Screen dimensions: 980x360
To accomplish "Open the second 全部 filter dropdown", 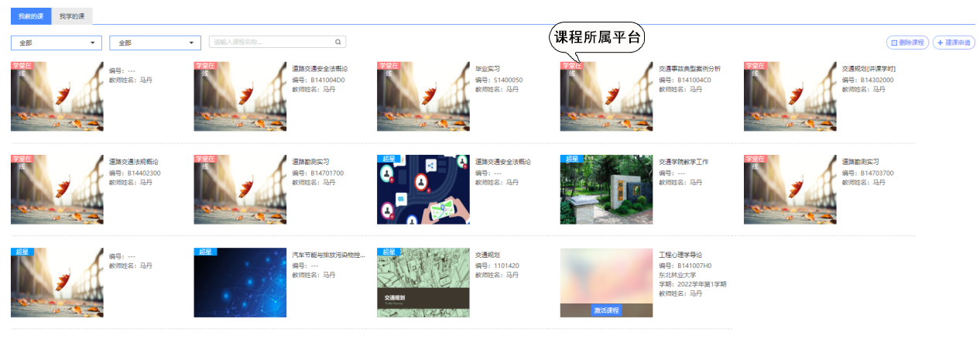I will (155, 43).
